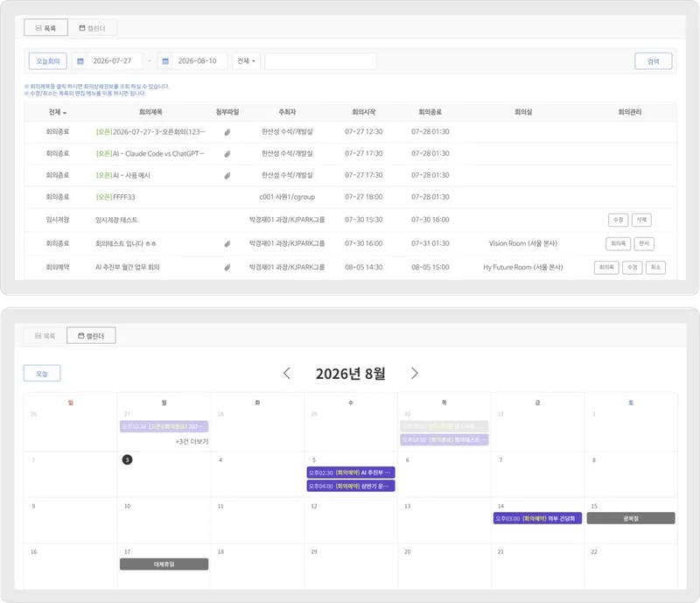Viewport: 700px width, 603px height.
Task: Open attachment of Claude Code vs ChatGPT meeting
Action: 227,154
